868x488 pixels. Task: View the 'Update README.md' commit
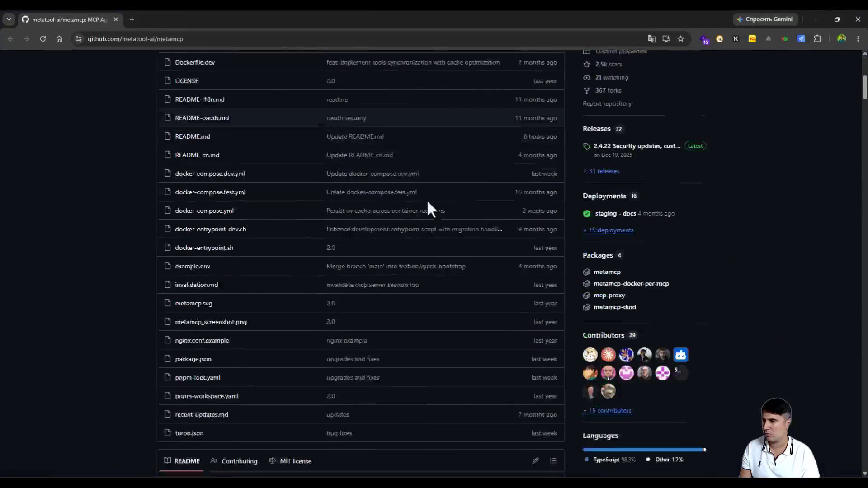355,136
